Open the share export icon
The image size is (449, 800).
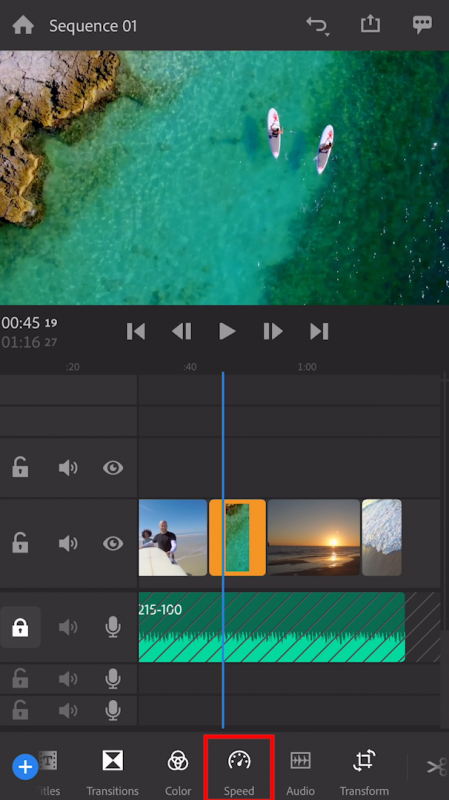370,24
